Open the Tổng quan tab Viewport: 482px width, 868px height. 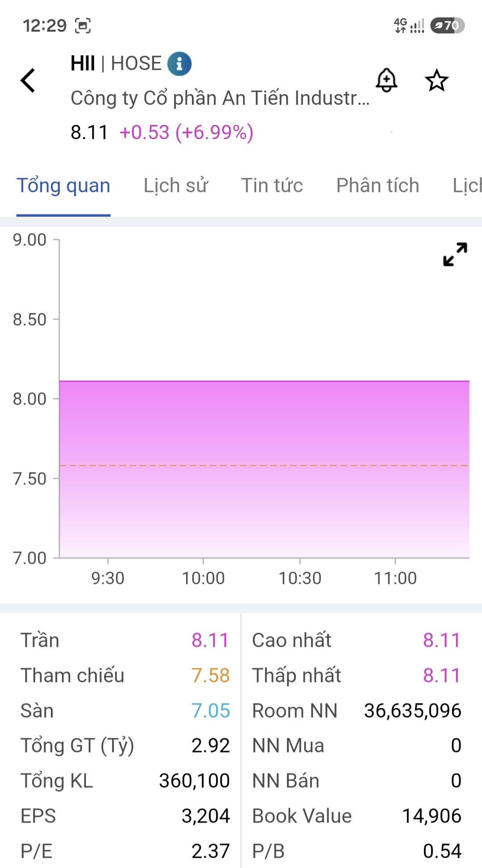point(63,186)
